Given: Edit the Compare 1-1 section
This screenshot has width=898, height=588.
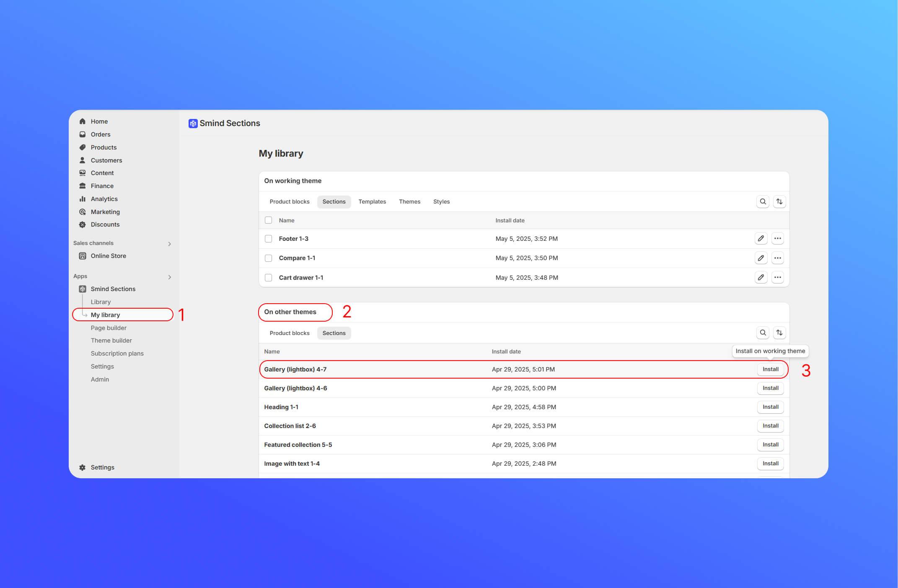Looking at the screenshot, I should click(761, 258).
